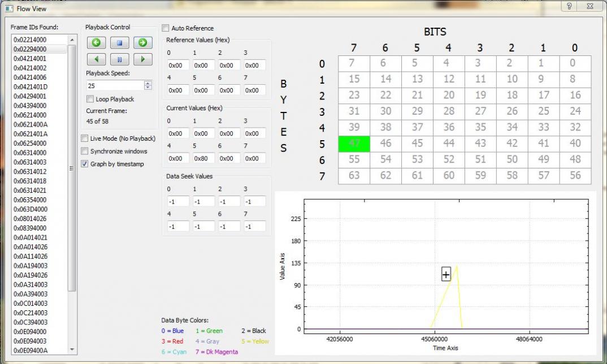607x364 pixels.
Task: Enable the Auto Reference checkbox
Action: (x=165, y=28)
